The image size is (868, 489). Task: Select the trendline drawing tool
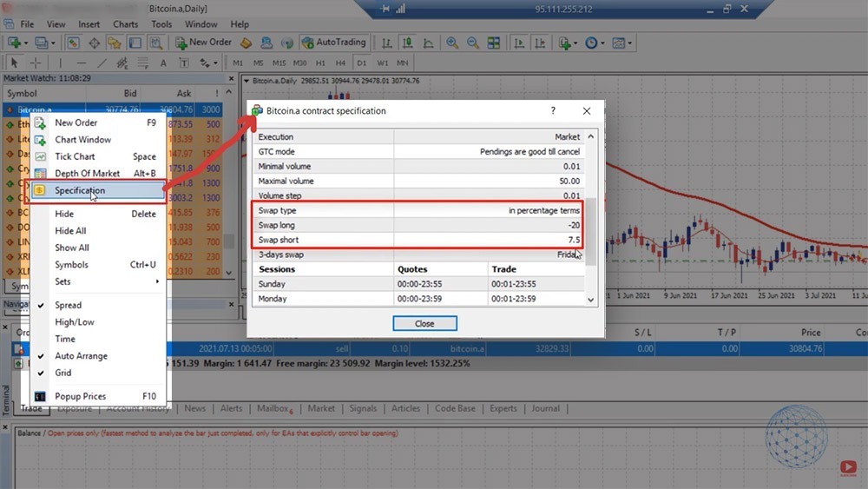[102, 63]
